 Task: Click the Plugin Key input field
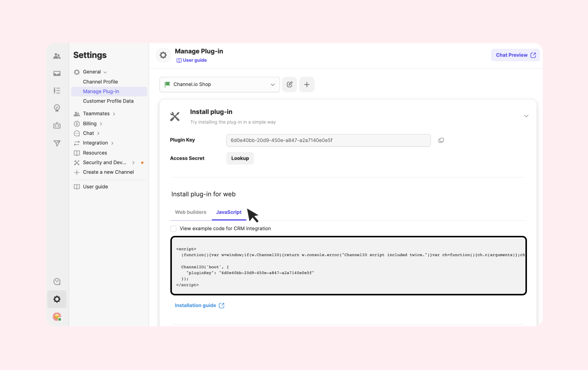click(329, 140)
